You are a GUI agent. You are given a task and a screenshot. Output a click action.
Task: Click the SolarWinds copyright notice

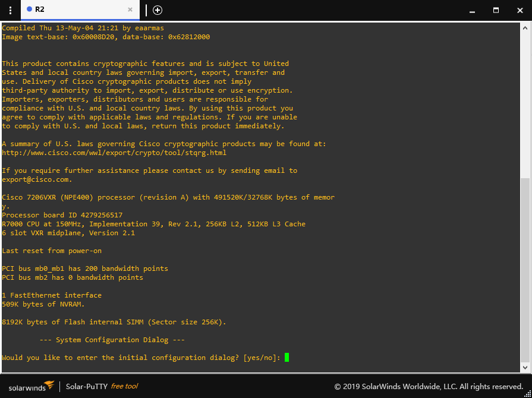coord(429,387)
